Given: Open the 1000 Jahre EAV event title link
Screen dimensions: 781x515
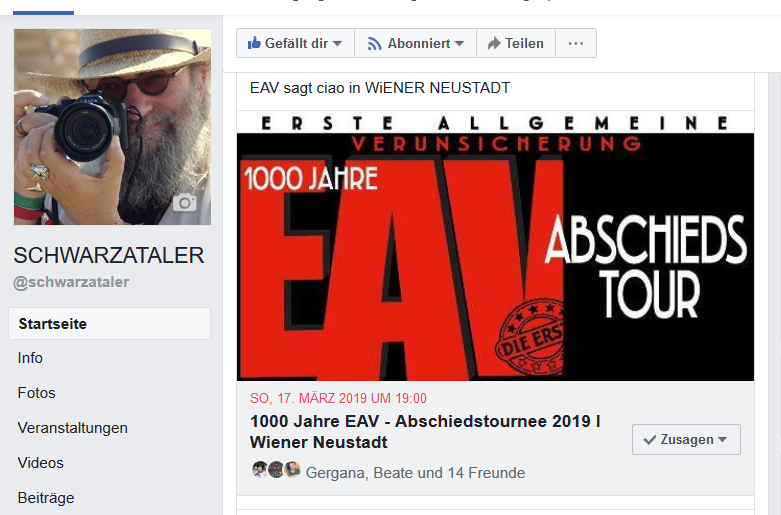Looking at the screenshot, I should click(x=425, y=432).
